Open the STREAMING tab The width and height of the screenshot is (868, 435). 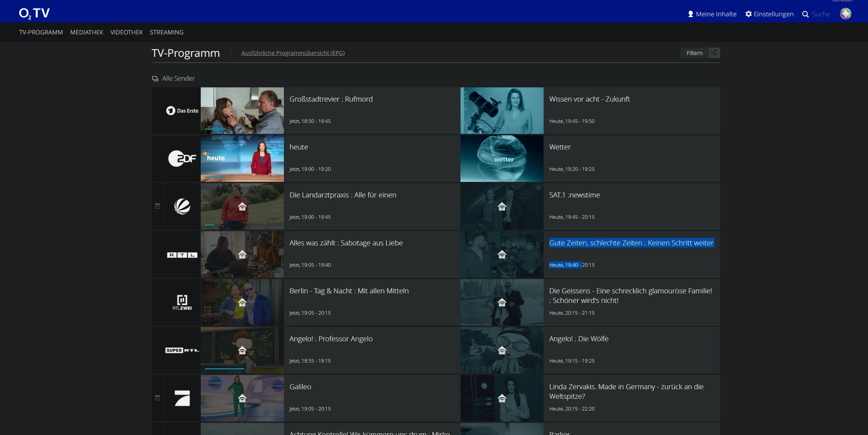(x=167, y=32)
